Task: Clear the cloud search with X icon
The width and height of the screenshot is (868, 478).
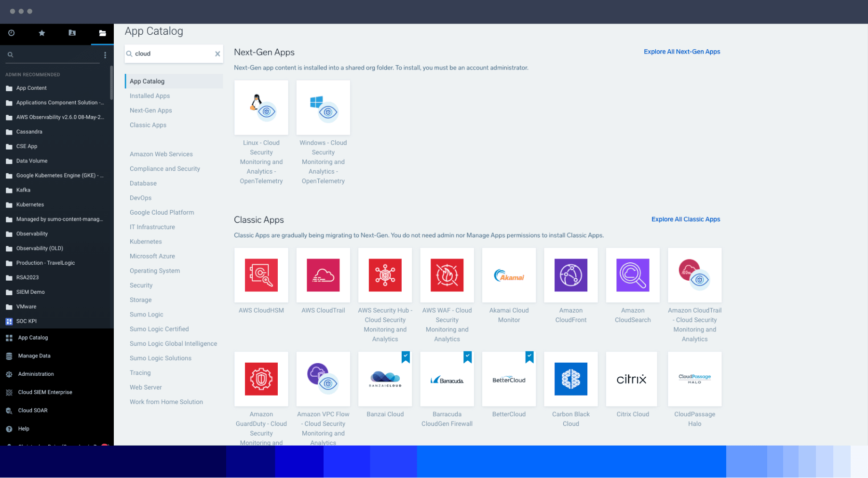Action: 217,54
